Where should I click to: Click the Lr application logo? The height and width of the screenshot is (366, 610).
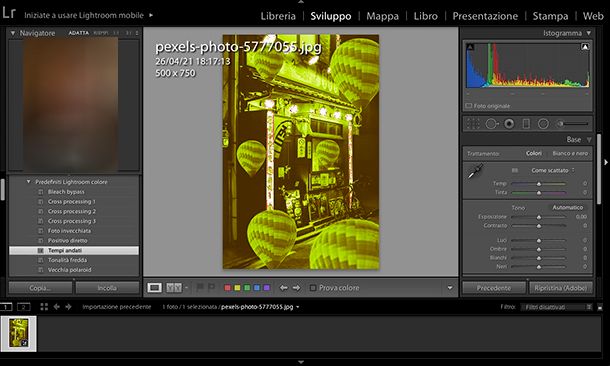[x=9, y=12]
